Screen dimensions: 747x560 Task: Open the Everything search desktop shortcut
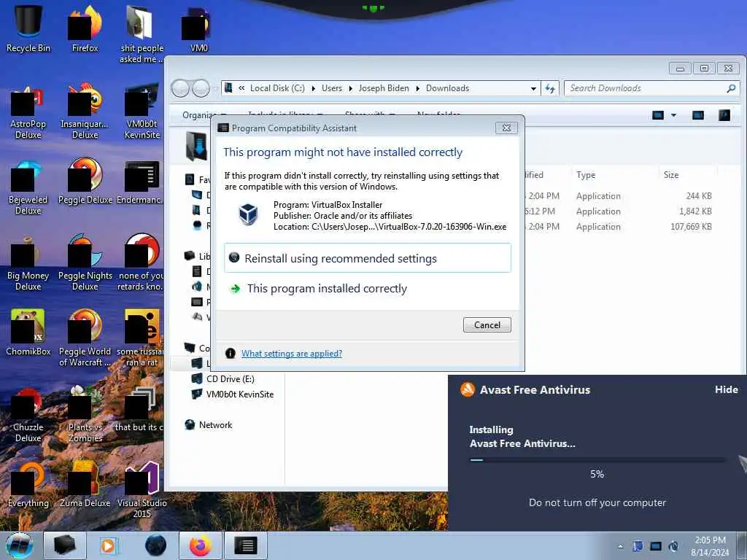pos(28,485)
